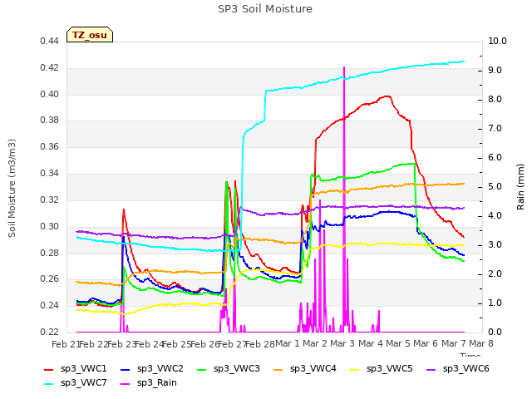Click the Mar 6 date label
This screenshot has width=532, height=399.
tap(426, 344)
